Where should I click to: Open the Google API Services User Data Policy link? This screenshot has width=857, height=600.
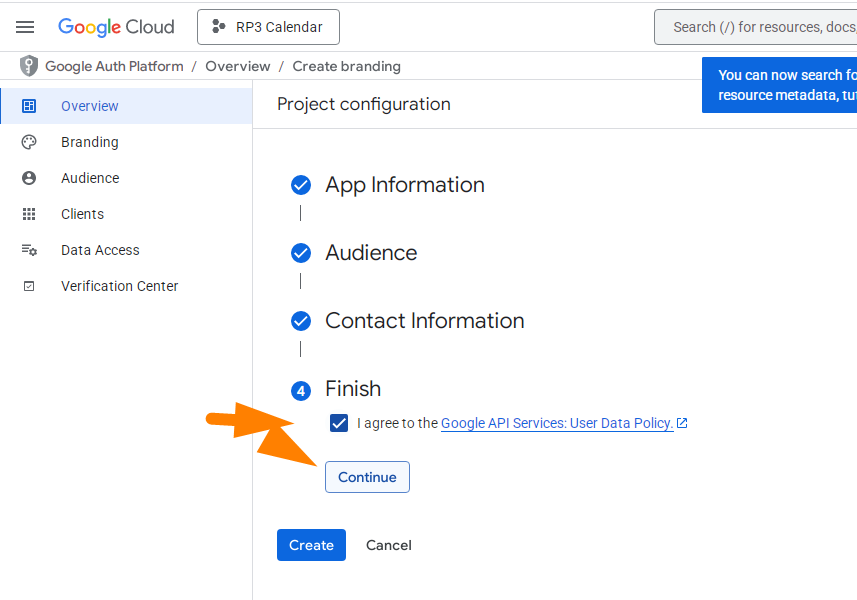coord(556,423)
